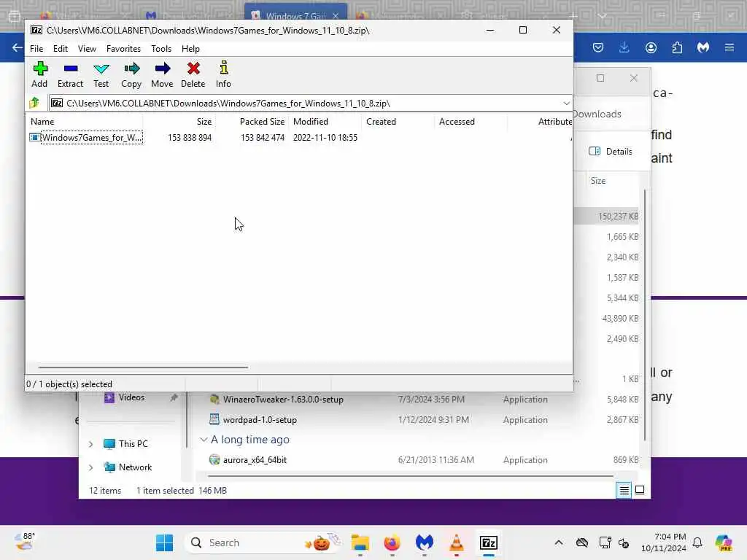Screen dimensions: 747x560
Task: Open the Firefox hamburger application menu
Action: pos(729,47)
